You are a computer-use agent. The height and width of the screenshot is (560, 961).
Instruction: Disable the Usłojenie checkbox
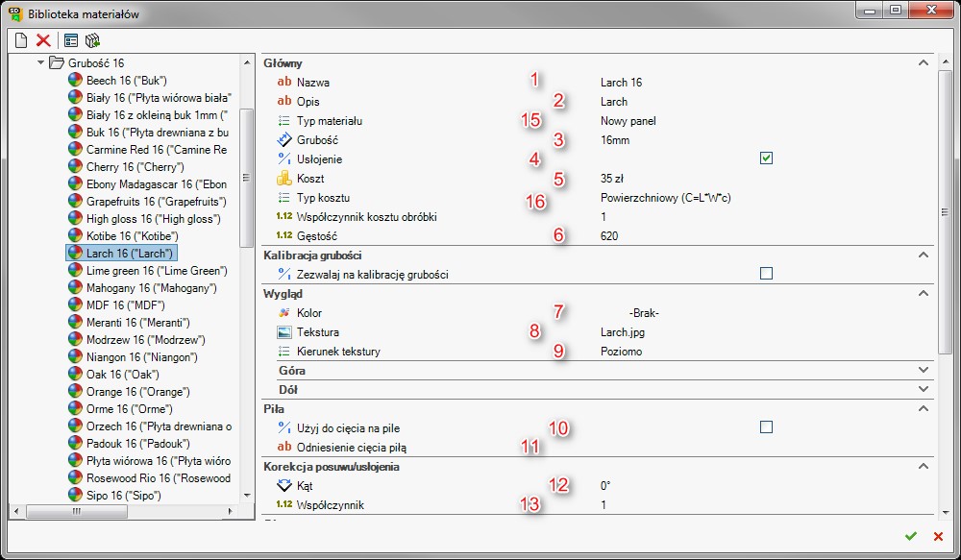pos(766,158)
